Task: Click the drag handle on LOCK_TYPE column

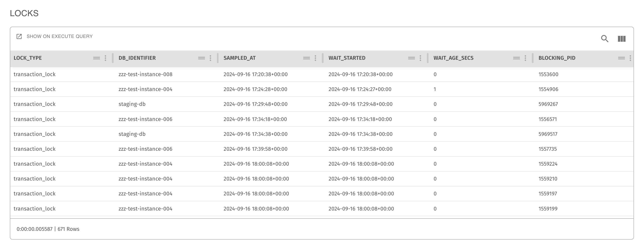Action: pos(97,58)
